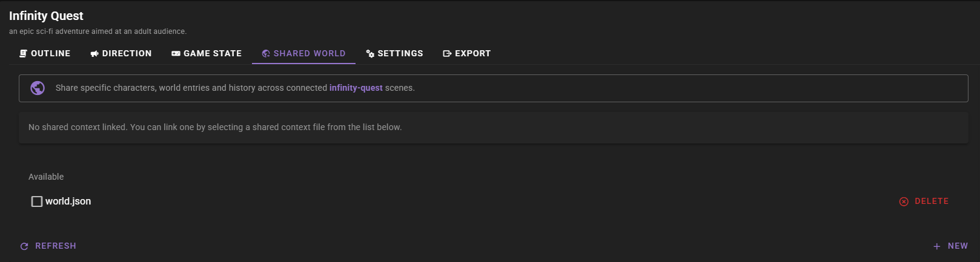Click the circled X icon beside Delete
This screenshot has width=980, height=262.
[x=904, y=201]
